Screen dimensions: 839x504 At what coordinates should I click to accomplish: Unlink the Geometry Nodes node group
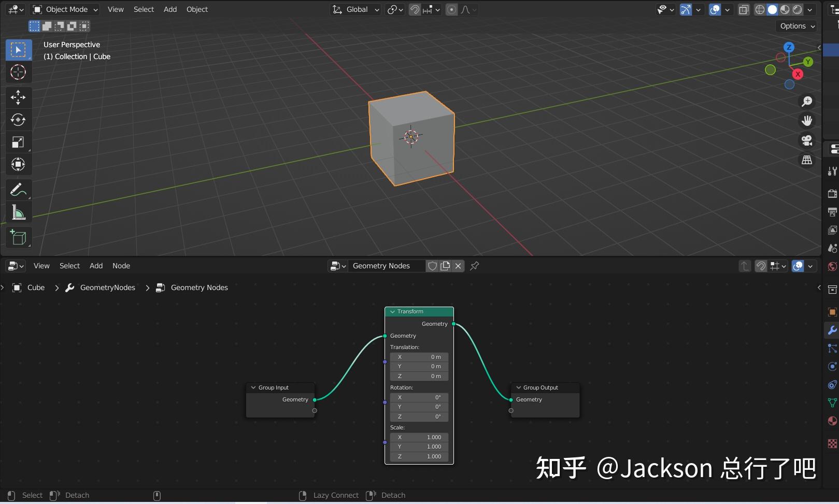click(x=458, y=266)
